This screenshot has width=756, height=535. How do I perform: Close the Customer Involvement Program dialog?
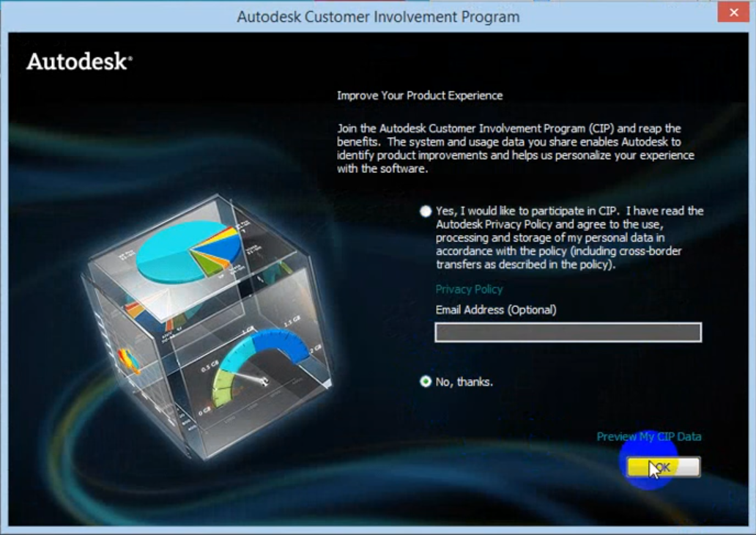coord(732,13)
